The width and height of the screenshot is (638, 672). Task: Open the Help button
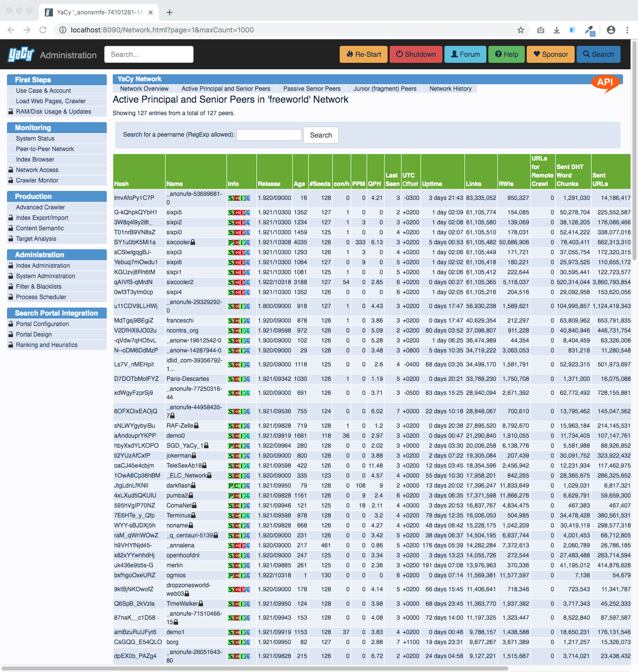(506, 54)
